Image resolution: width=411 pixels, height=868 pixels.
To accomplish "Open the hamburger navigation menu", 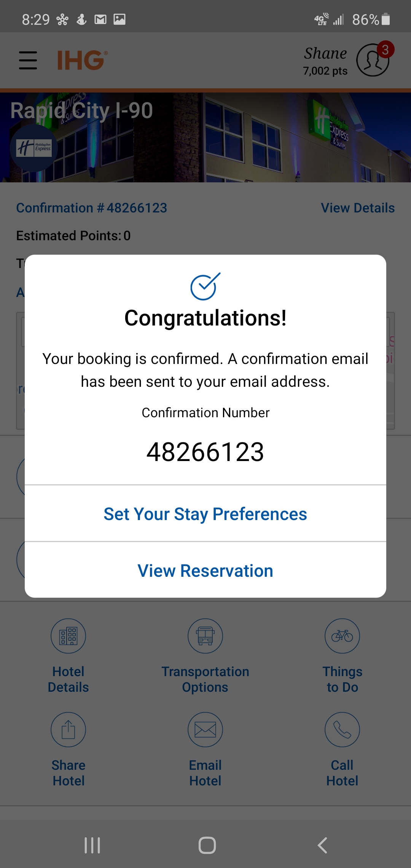I will point(28,60).
